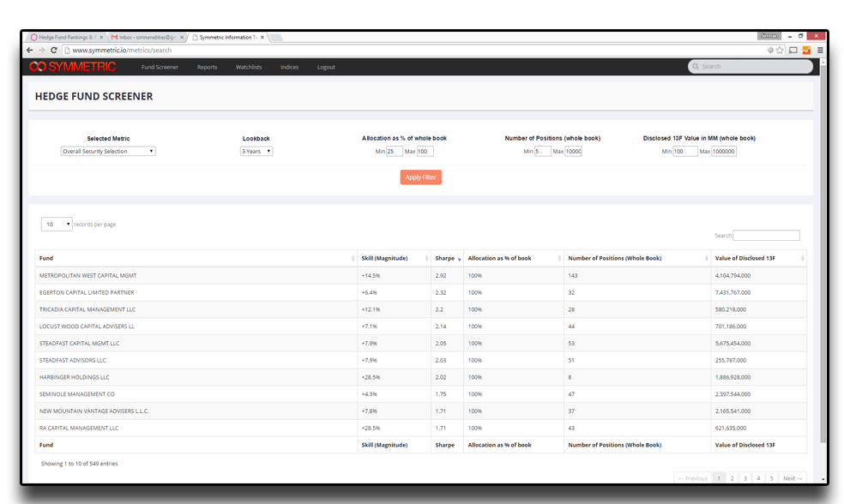The width and height of the screenshot is (844, 504).
Task: Go to results page 2
Action: [x=732, y=478]
